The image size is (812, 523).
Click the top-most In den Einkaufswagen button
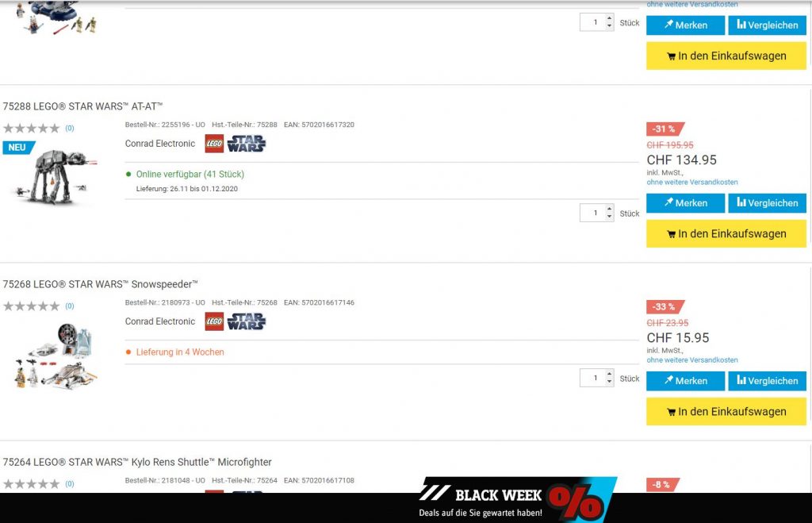(726, 56)
